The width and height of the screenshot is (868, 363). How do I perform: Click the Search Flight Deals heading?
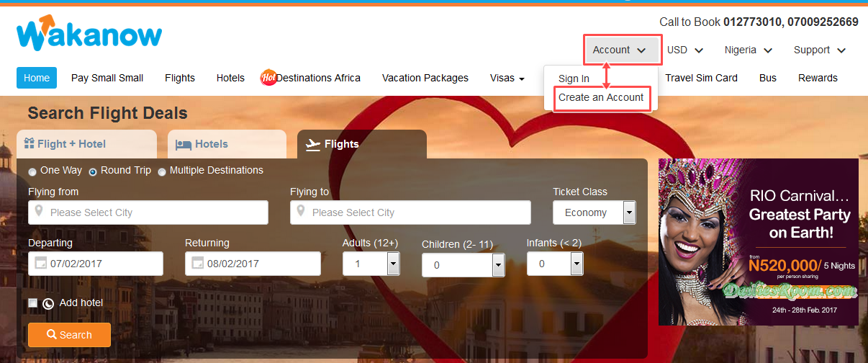click(107, 114)
